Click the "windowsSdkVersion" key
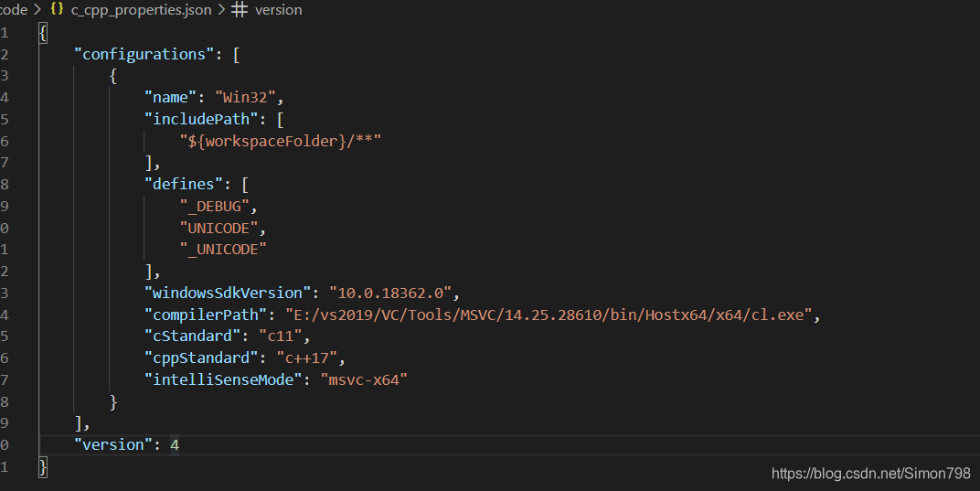The width and height of the screenshot is (980, 491). pos(228,294)
